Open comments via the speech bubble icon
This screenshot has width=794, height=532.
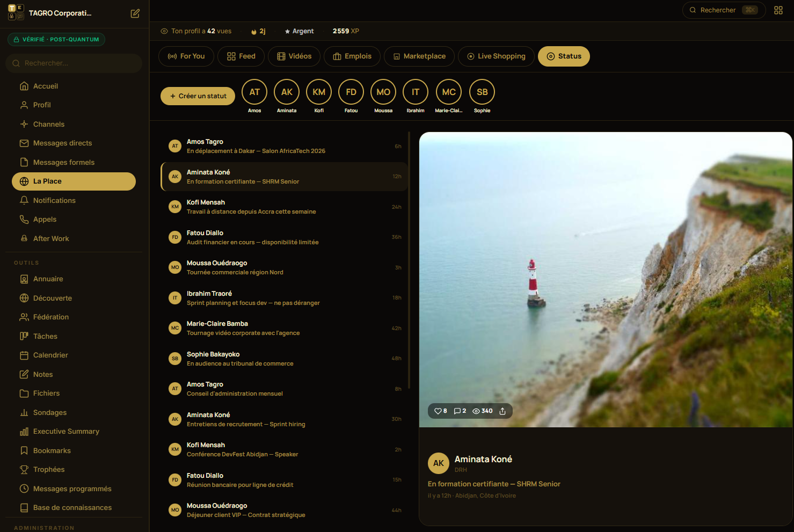click(x=460, y=411)
